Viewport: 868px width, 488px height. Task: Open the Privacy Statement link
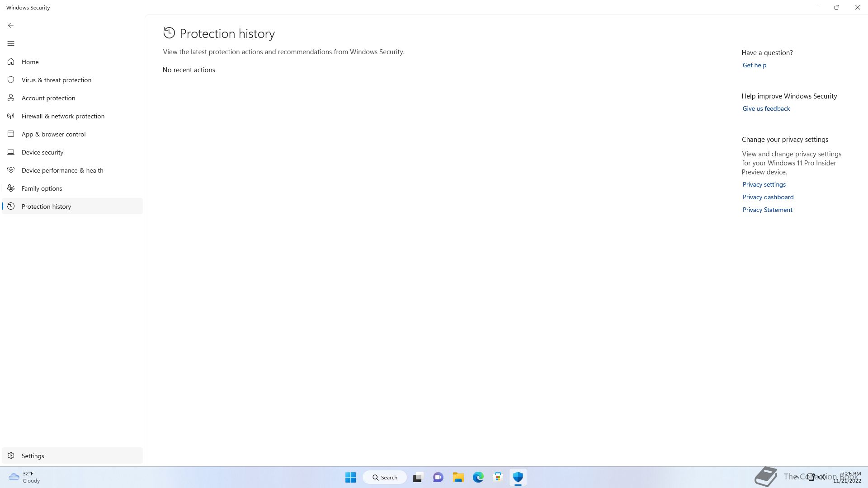pyautogui.click(x=767, y=210)
